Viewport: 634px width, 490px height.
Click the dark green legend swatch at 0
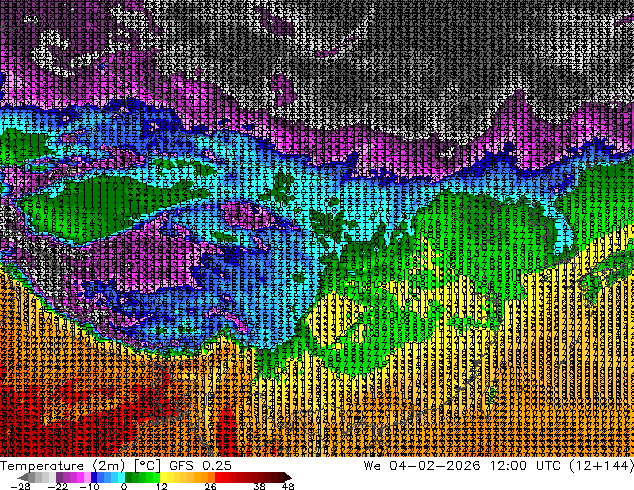coord(129,477)
